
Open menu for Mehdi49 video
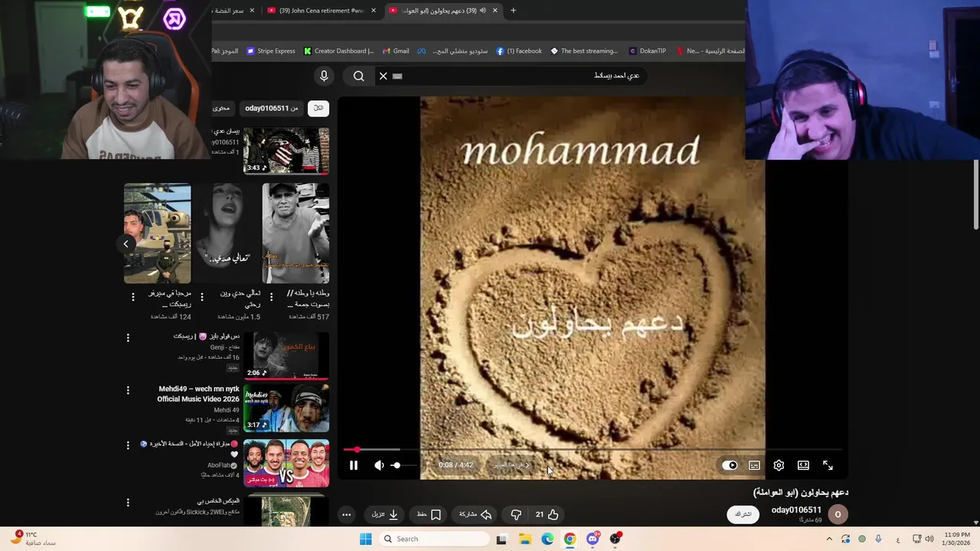[x=128, y=390]
